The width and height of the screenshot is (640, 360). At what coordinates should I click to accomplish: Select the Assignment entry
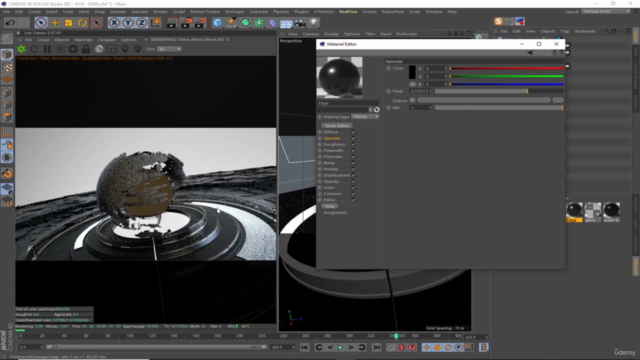335,213
